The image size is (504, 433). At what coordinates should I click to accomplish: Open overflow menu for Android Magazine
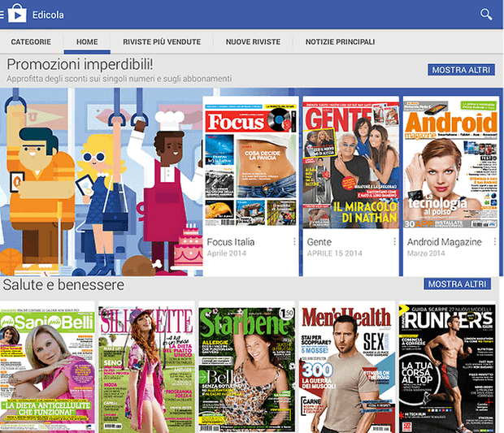tap(495, 242)
